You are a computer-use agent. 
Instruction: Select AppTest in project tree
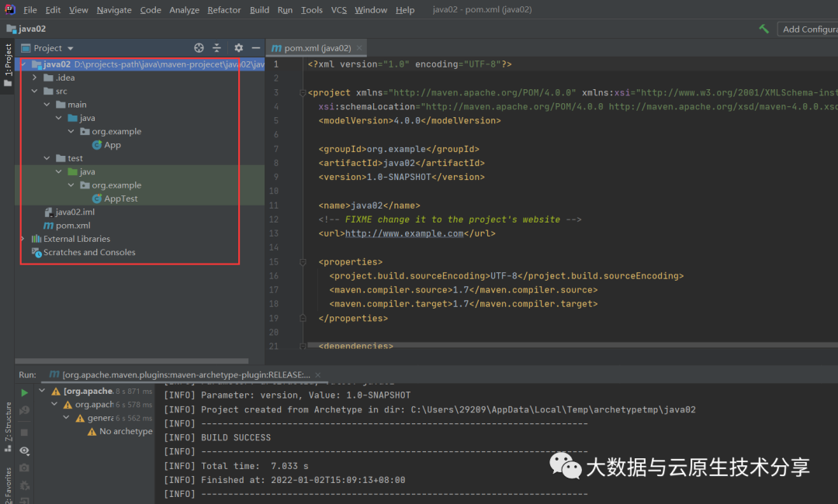[x=121, y=198]
